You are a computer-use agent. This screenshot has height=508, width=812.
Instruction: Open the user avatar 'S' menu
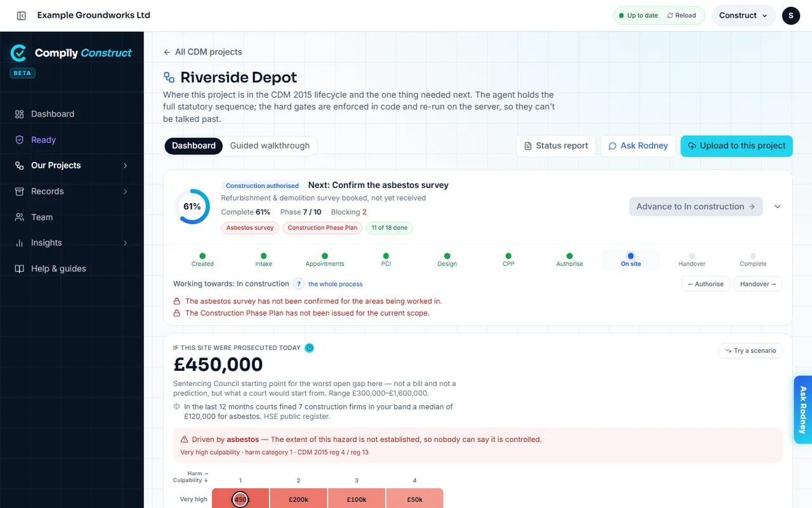[x=791, y=15]
